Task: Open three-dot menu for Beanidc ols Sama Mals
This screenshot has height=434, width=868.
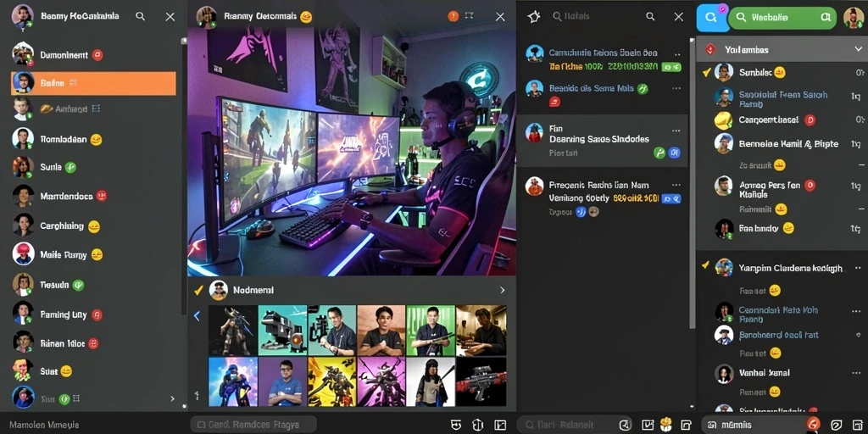Action: (x=676, y=88)
